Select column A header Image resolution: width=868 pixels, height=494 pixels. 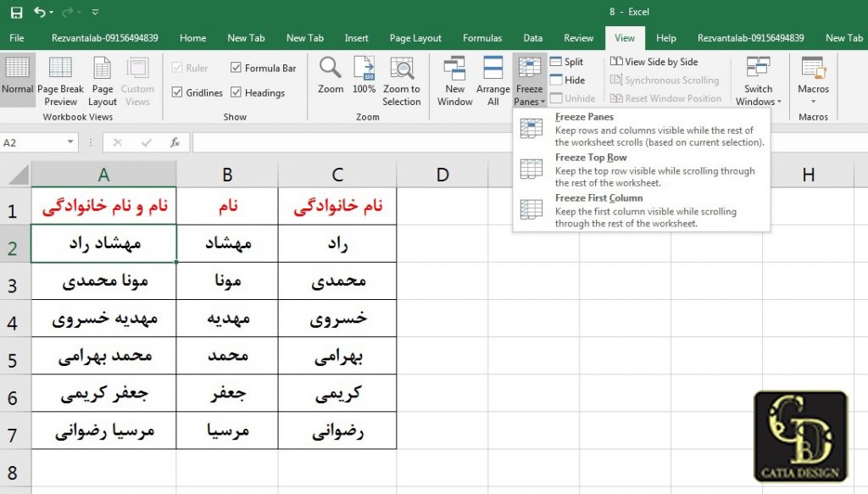tap(103, 175)
